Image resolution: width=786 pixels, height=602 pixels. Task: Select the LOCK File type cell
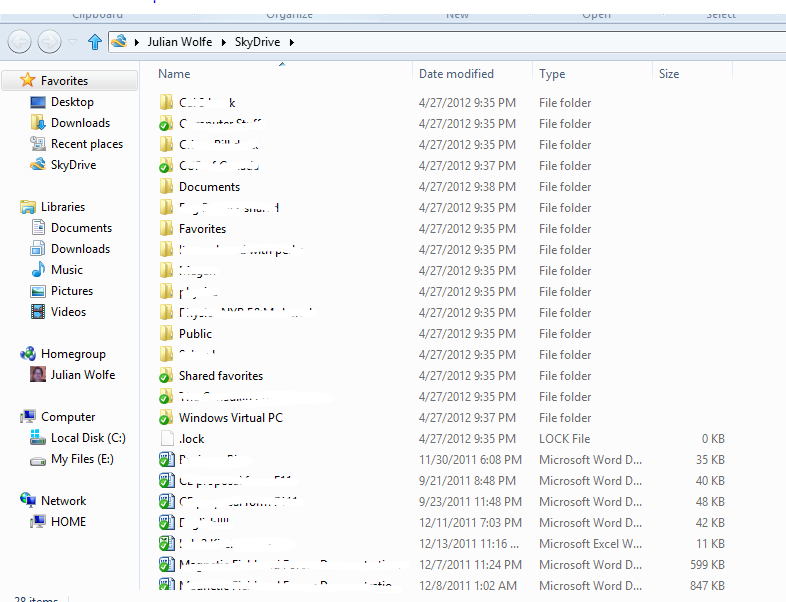pos(564,439)
